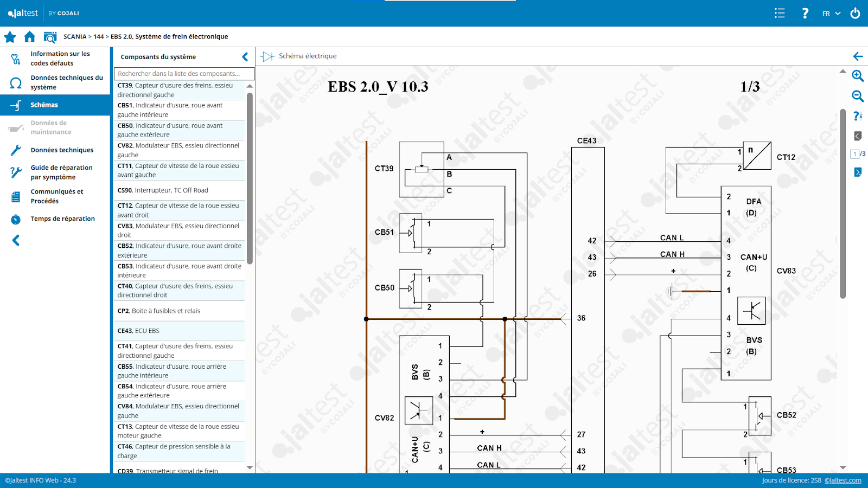Viewport: 868px width, 488px height.
Task: Click the component search input field
Action: [x=184, y=74]
